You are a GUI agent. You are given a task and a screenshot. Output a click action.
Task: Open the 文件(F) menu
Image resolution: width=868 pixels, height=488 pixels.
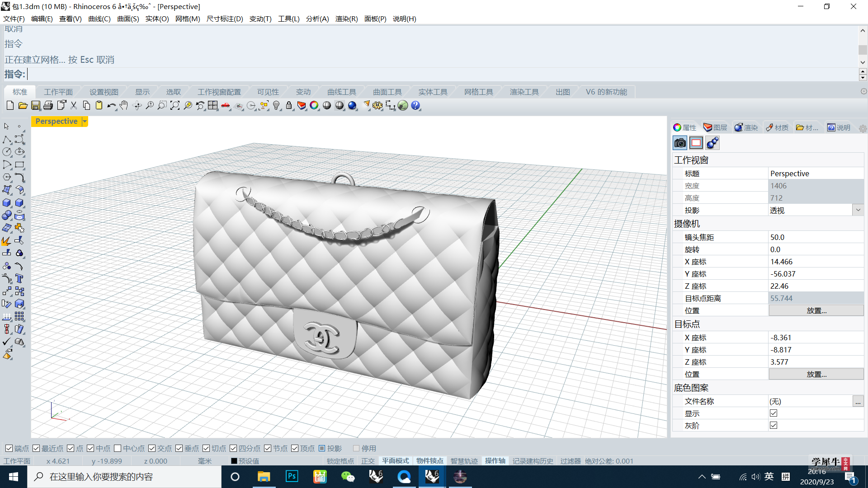[14, 19]
